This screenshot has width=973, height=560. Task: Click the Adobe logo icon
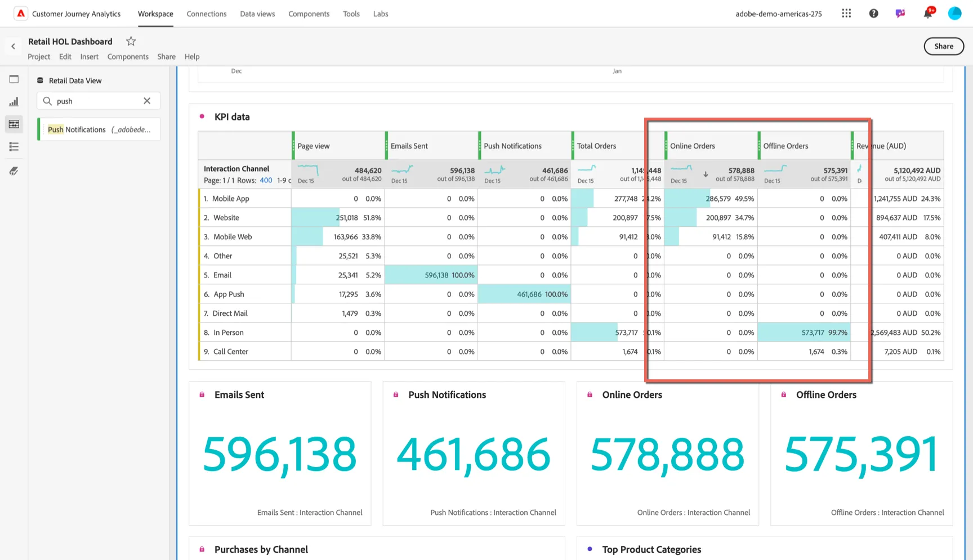coord(20,14)
